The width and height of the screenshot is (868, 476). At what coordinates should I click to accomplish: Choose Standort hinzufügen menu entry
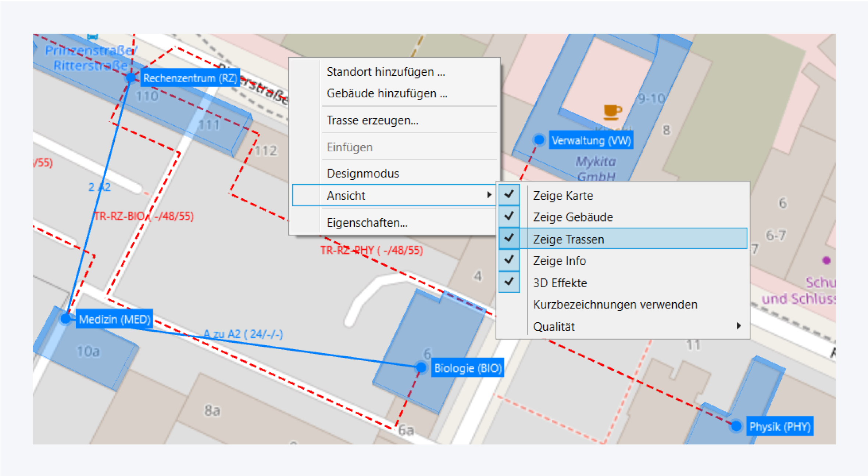(x=385, y=72)
